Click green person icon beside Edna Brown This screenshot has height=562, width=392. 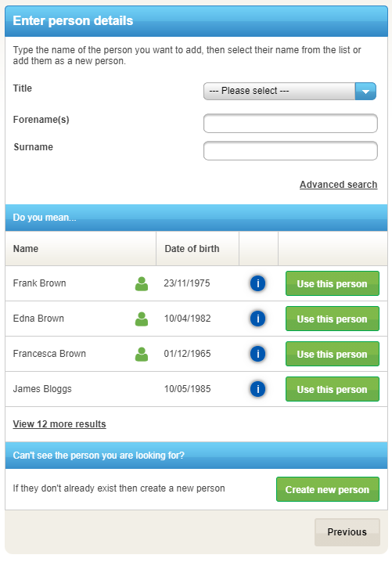[142, 319]
